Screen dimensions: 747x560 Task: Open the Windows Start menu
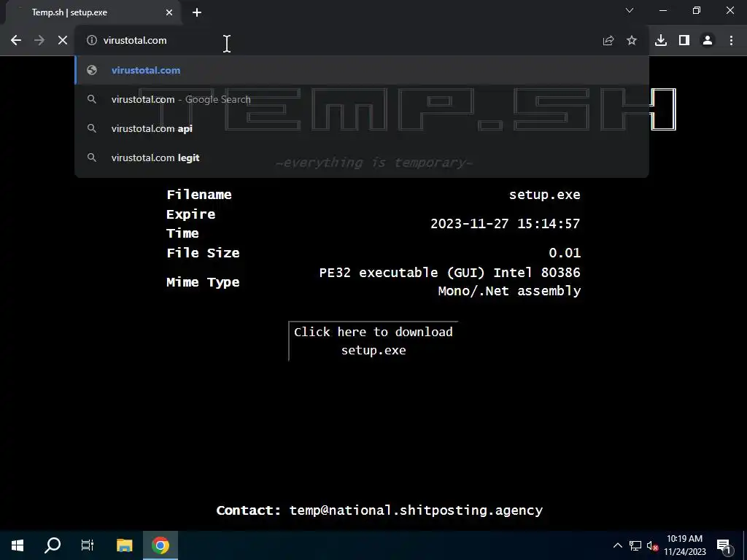[18, 545]
